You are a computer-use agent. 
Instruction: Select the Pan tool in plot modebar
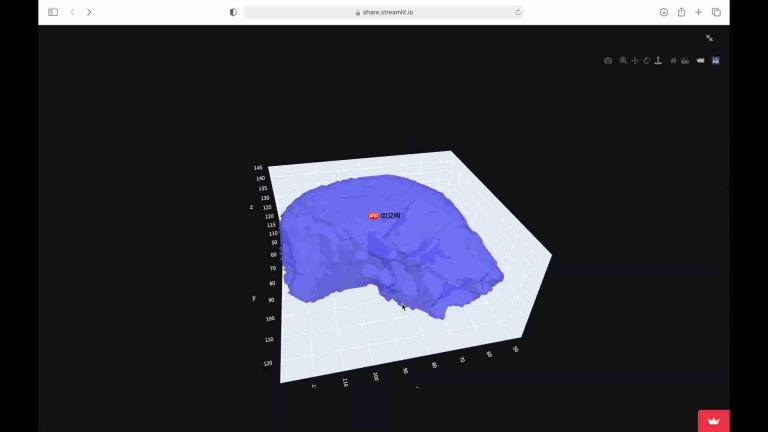pos(635,61)
